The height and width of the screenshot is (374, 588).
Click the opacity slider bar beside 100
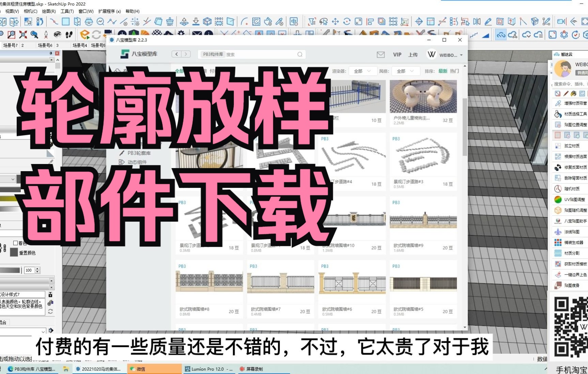coord(10,270)
